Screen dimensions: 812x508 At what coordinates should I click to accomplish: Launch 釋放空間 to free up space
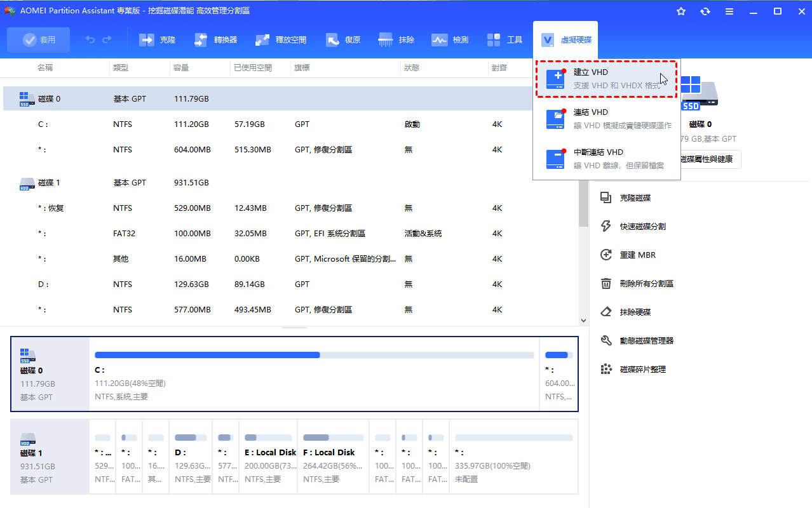(x=280, y=39)
